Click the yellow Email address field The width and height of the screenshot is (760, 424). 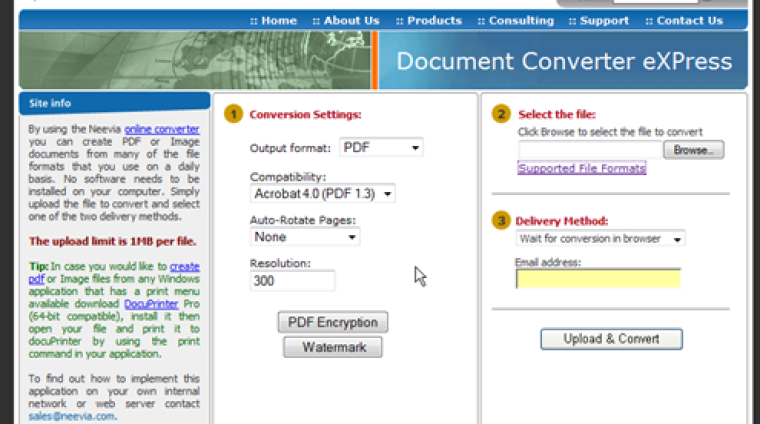tap(598, 279)
